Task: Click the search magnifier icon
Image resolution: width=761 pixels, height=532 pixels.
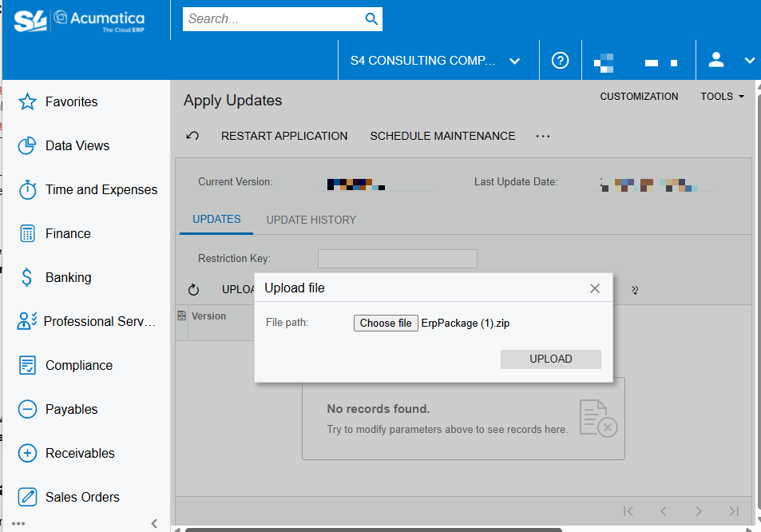Action: click(x=371, y=19)
